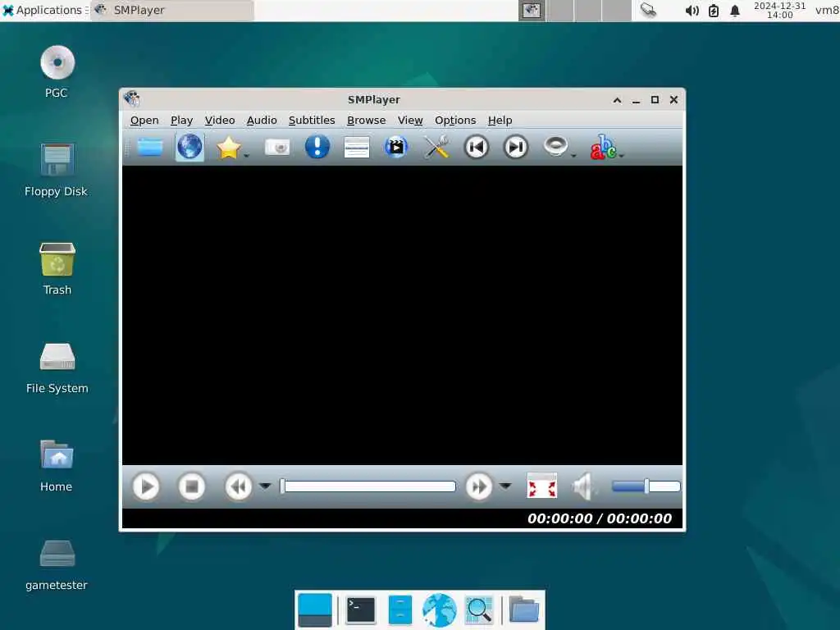Expand the subtitles abc dropdown arrow
Image resolution: width=840 pixels, height=630 pixels.
[x=622, y=156]
